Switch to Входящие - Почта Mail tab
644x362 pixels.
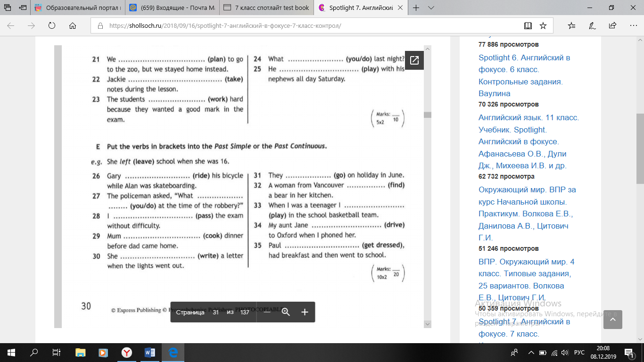tap(171, 8)
